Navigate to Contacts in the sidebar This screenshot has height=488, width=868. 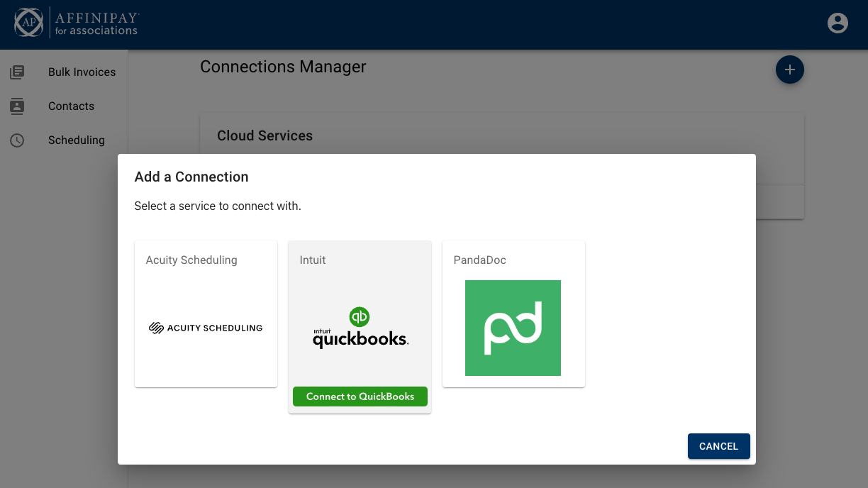point(71,106)
